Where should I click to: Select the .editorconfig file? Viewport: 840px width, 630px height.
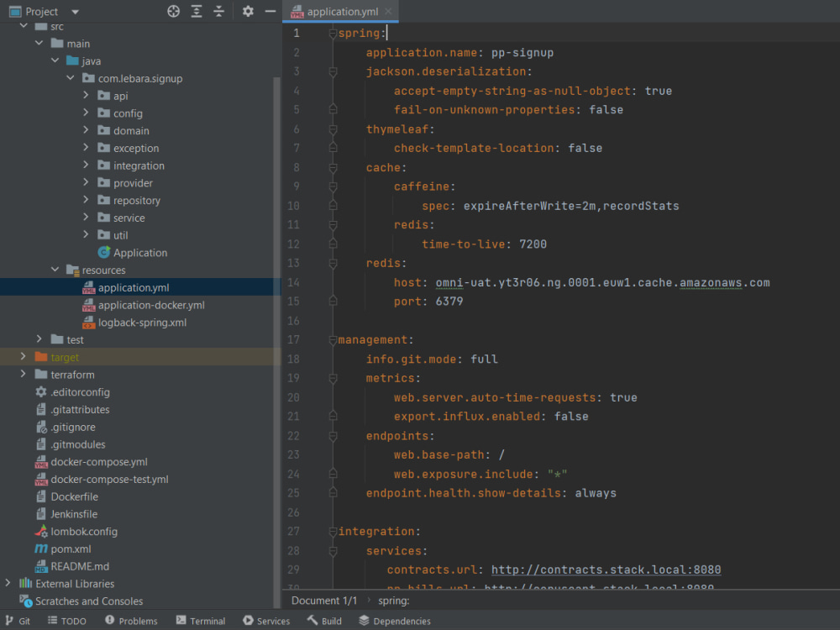72,392
